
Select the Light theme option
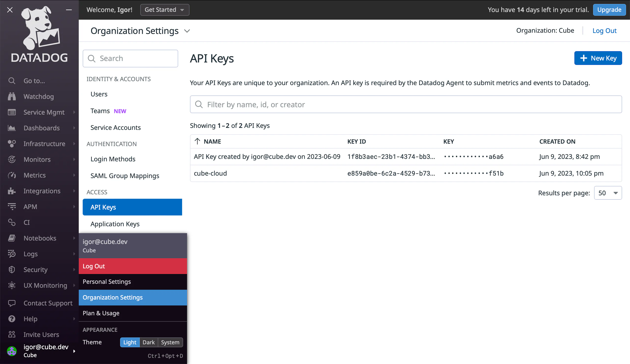click(130, 342)
